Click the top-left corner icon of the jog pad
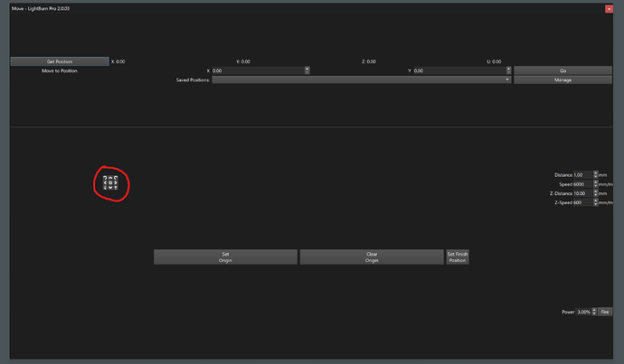 (x=105, y=178)
